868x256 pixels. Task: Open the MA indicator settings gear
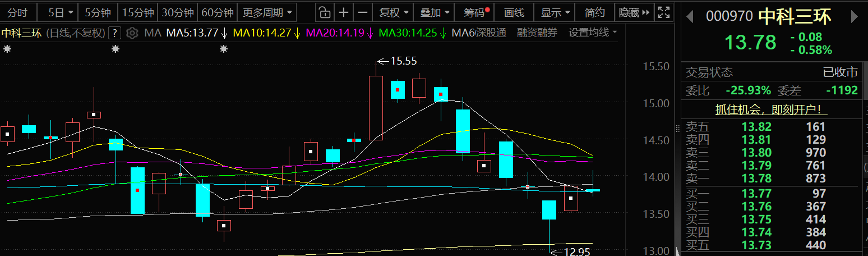point(132,33)
